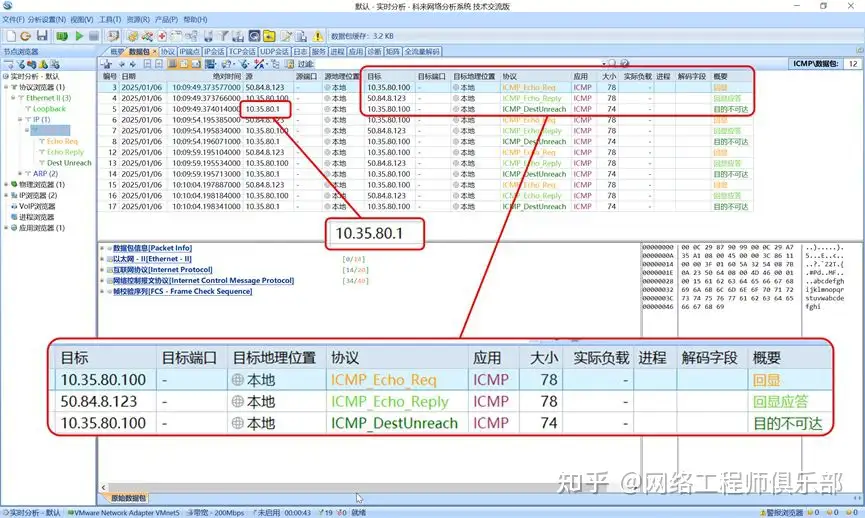Viewport: 865px width, 518px height.
Task: Expand the 物理浏览器 (1) tree node
Action: [5, 184]
